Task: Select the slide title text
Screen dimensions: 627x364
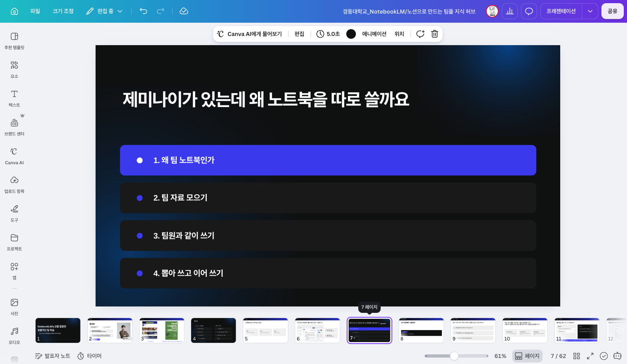Action: (x=266, y=99)
